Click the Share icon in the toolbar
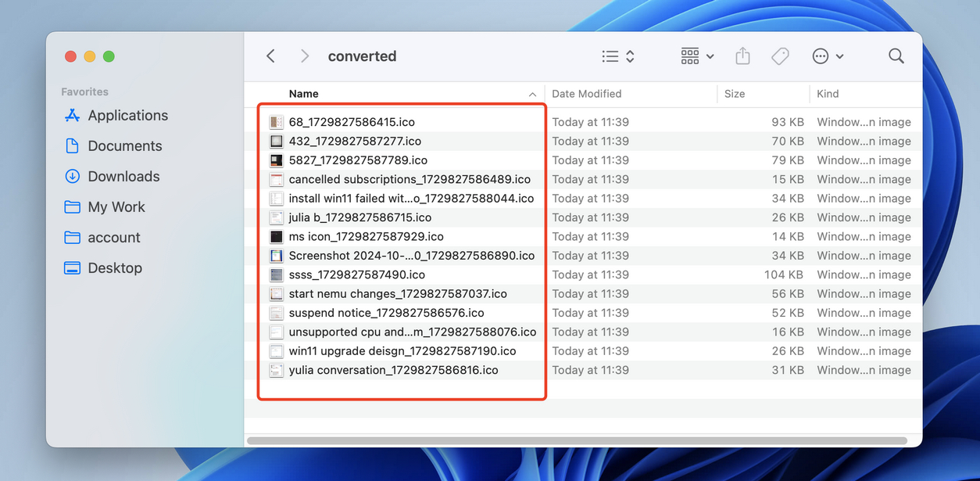Viewport: 980px width, 481px height. point(742,56)
